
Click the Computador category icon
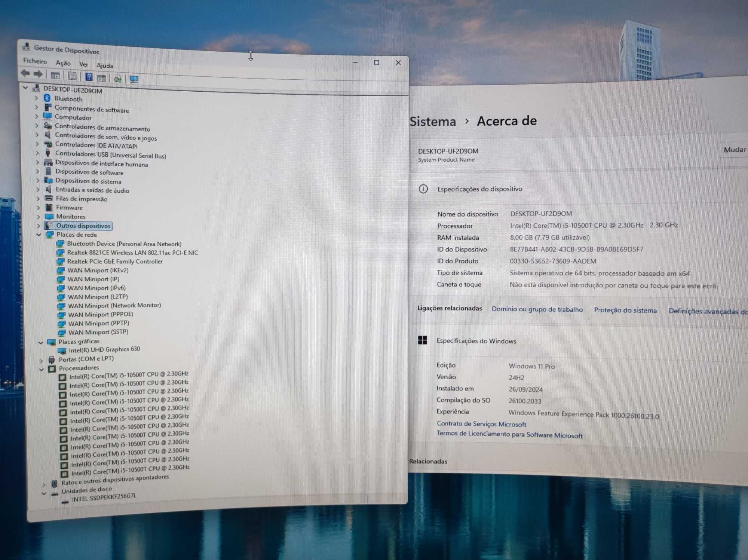click(x=47, y=116)
